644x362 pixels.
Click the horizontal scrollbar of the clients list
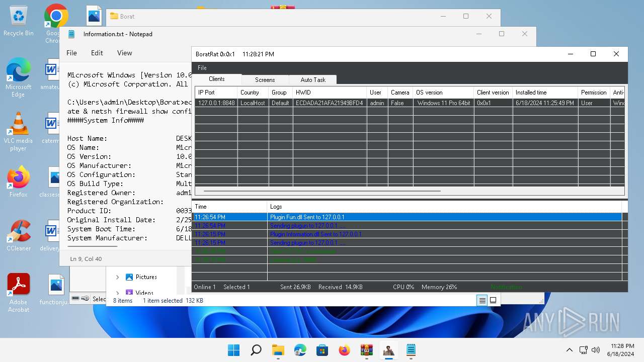[322, 191]
